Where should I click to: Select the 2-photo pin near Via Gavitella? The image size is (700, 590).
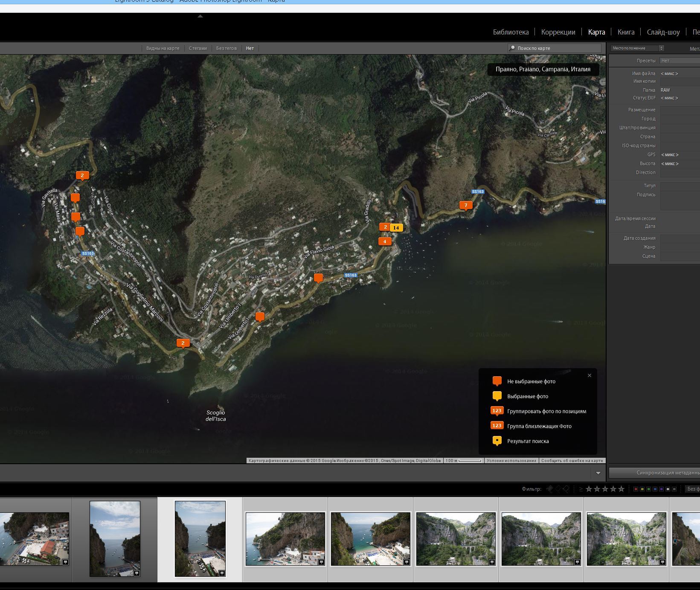[x=82, y=176]
